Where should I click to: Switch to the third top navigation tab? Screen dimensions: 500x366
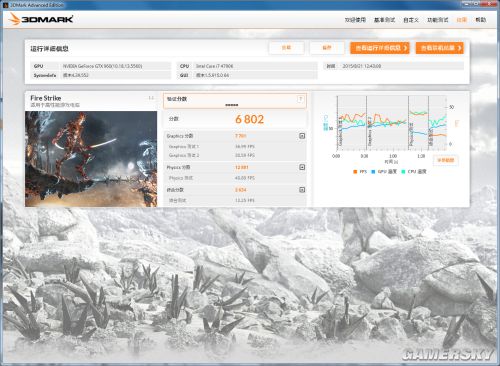pos(411,20)
